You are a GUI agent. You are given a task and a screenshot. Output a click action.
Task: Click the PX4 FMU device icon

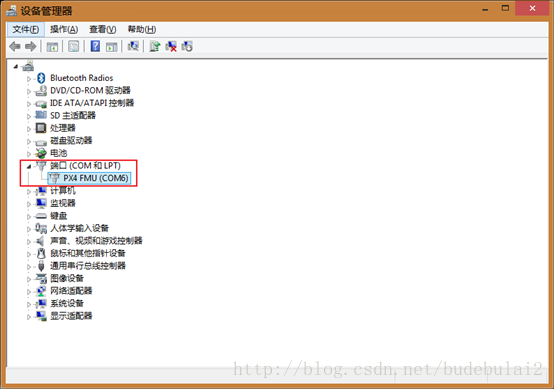pos(54,178)
